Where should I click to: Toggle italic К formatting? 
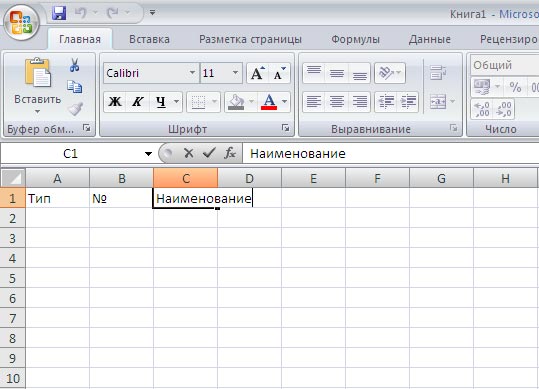(x=138, y=101)
